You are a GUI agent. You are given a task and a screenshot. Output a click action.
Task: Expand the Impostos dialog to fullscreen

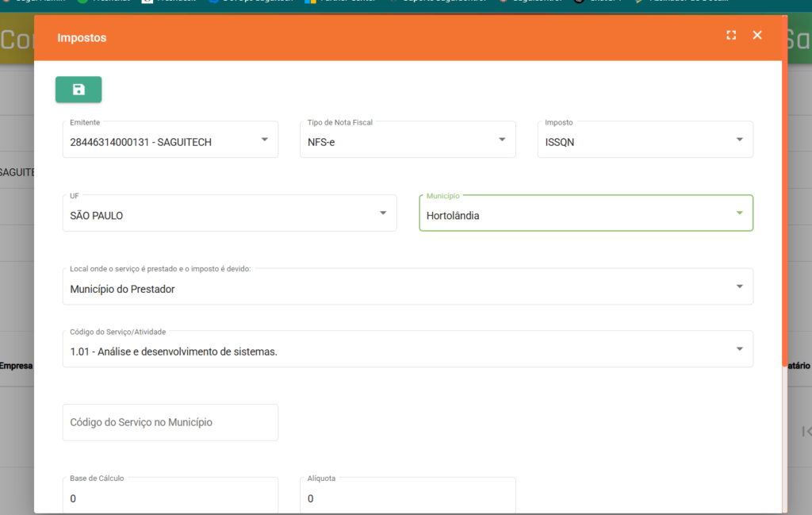pos(731,35)
